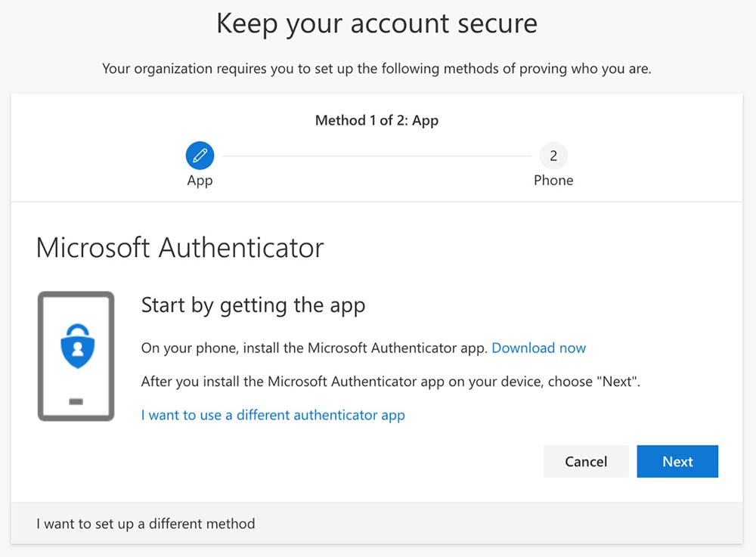Click the "Start by getting the app" heading
This screenshot has height=557, width=756.
pyautogui.click(x=253, y=305)
